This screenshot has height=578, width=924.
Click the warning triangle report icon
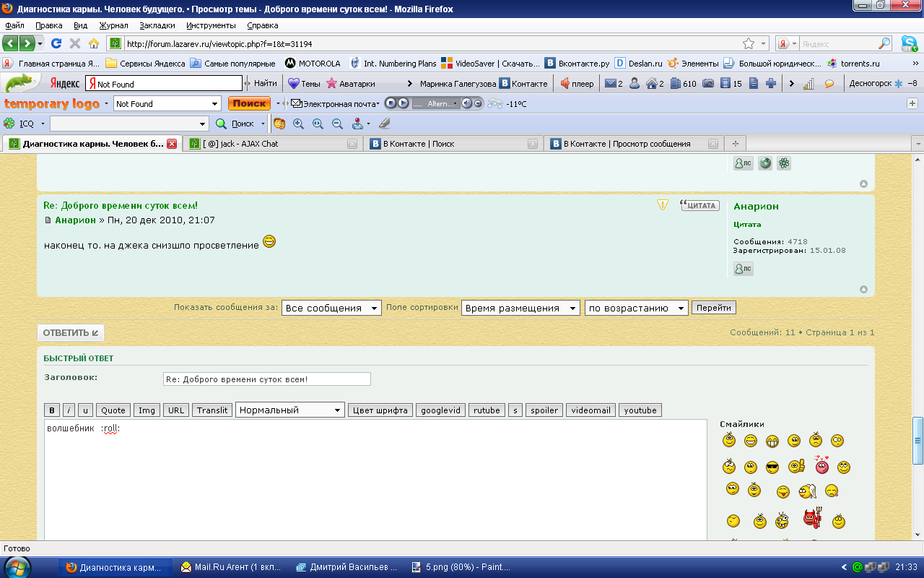click(x=663, y=205)
